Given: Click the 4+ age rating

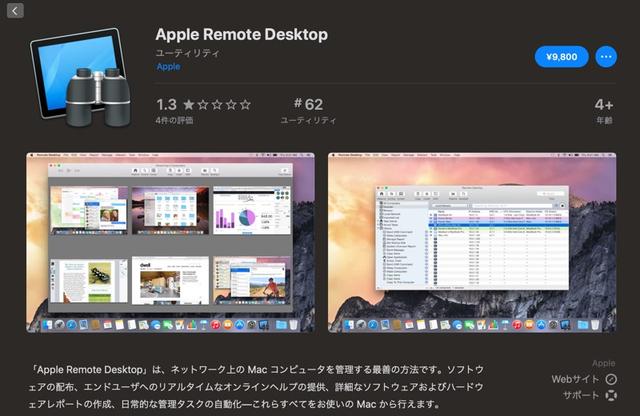Looking at the screenshot, I should [604, 105].
